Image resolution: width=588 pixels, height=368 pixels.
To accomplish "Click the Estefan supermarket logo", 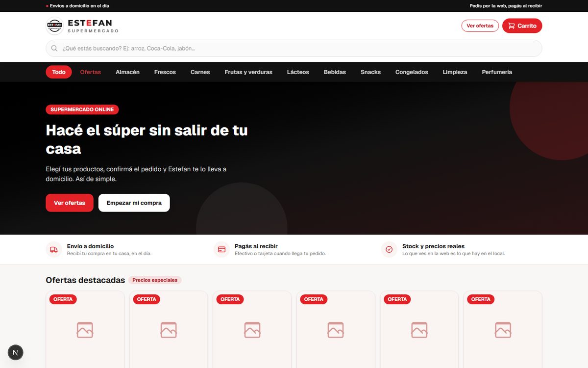I will tap(54, 26).
